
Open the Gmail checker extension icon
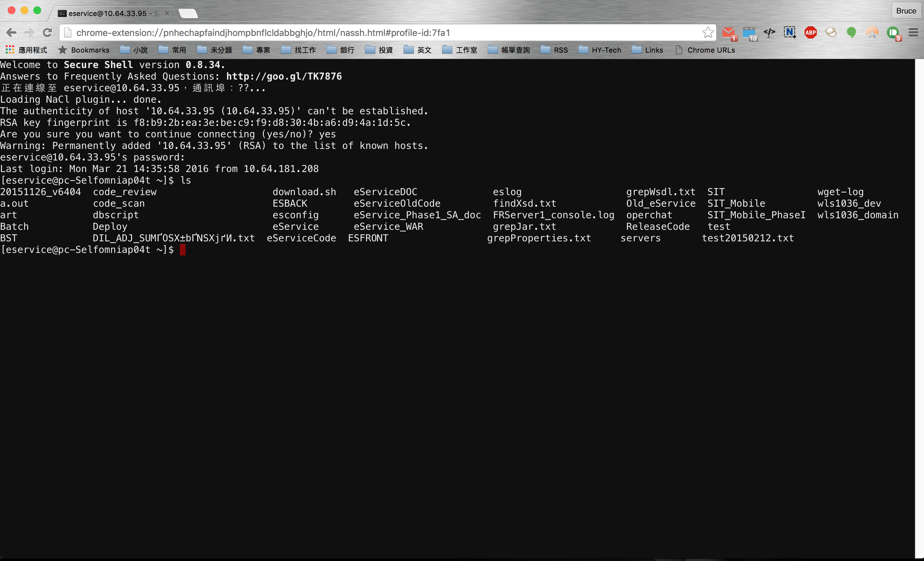point(729,33)
